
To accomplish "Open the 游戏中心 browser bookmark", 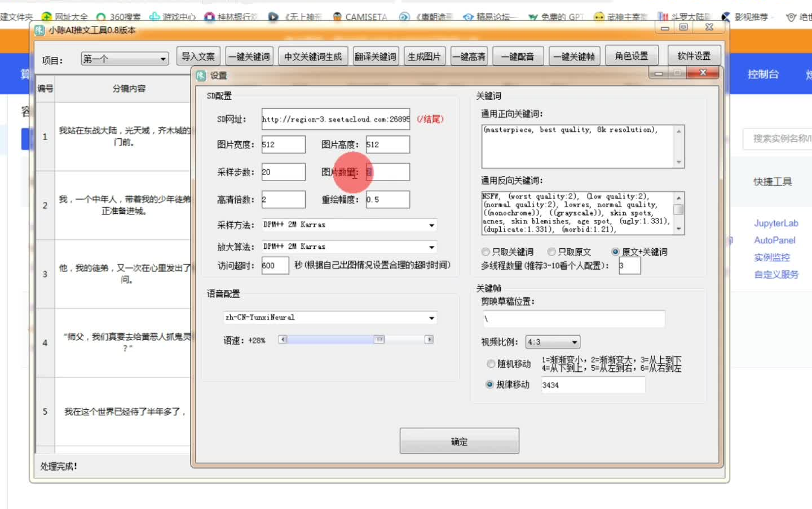I will (x=173, y=17).
